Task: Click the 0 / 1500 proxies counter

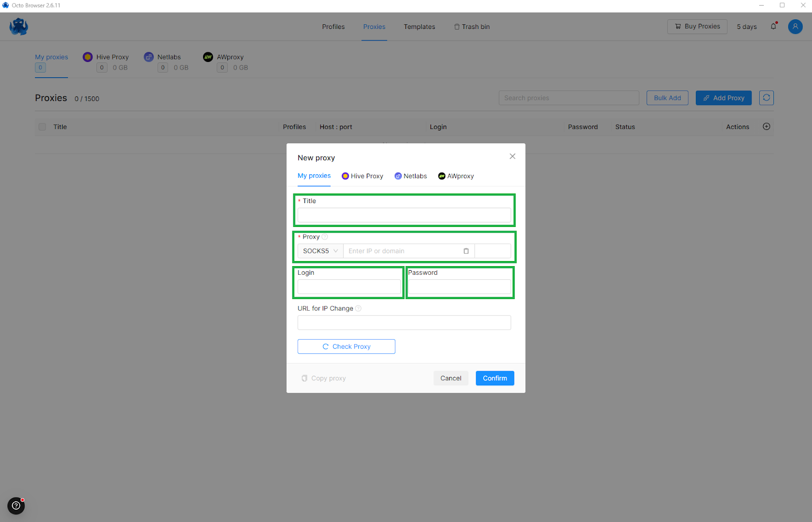Action: tap(87, 99)
